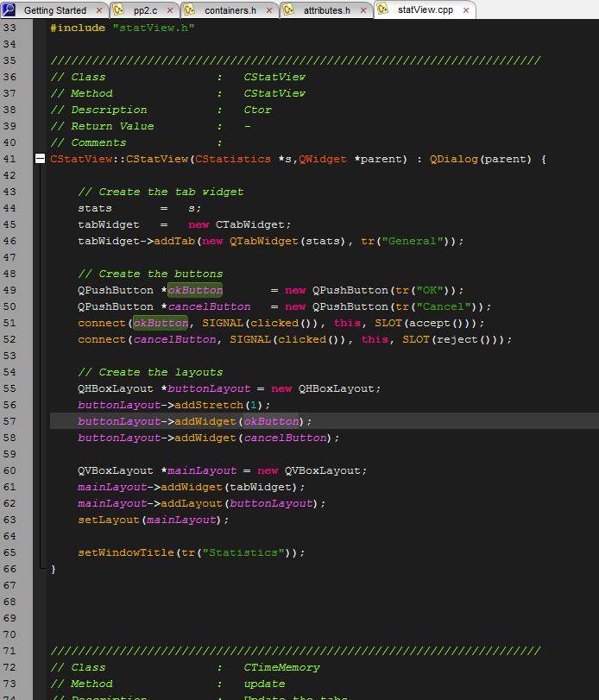Collapse the CStatView constructor code fold
Viewport: 599px width, 700px height.
[x=40, y=159]
